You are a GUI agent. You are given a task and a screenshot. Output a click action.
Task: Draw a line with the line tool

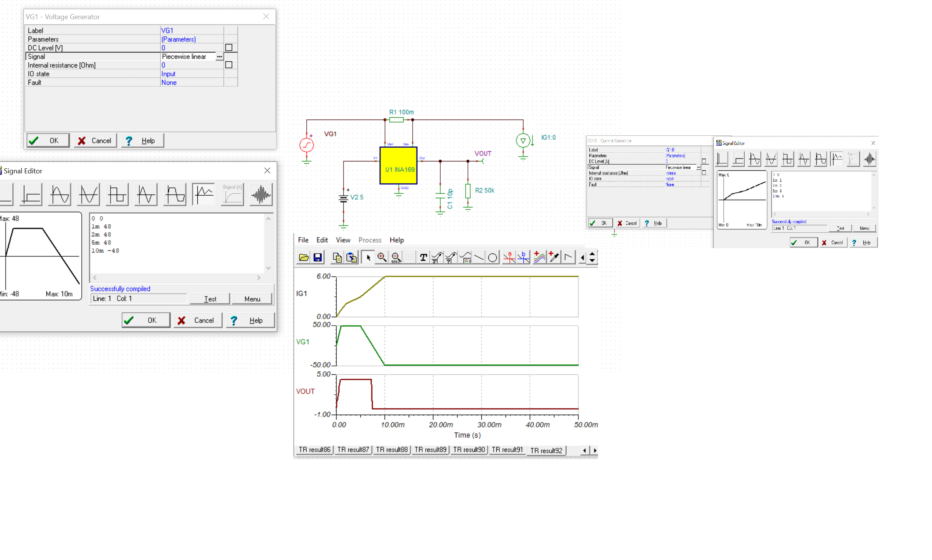(x=479, y=257)
